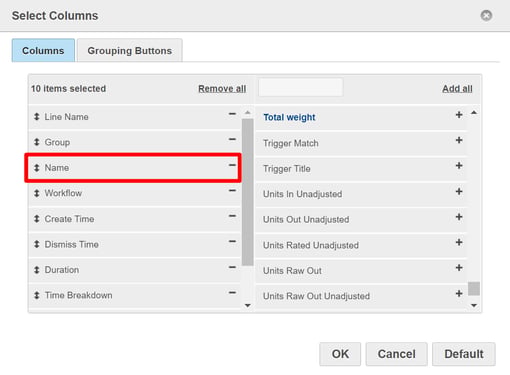Click up arrow of available columns scrollbar
This screenshot has width=510, height=375.
474,113
